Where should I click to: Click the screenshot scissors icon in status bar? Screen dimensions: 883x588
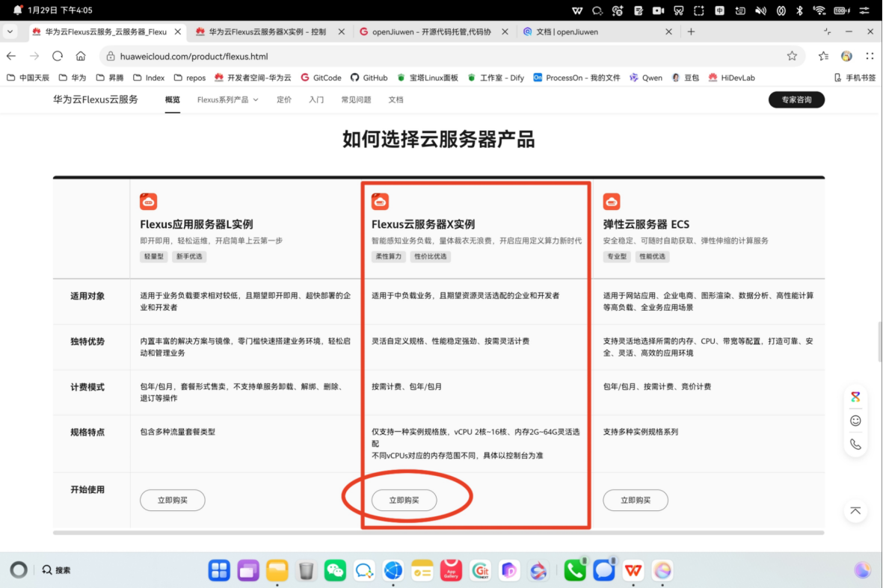click(x=679, y=10)
